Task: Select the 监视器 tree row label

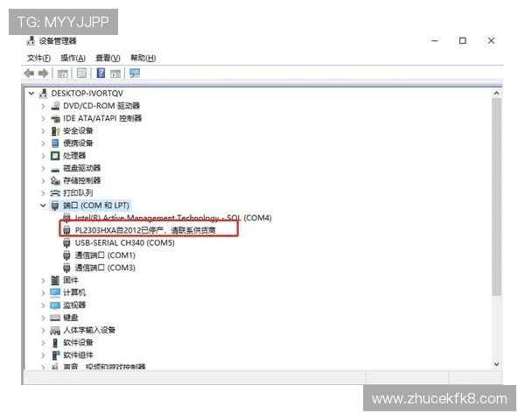Action: click(74, 305)
